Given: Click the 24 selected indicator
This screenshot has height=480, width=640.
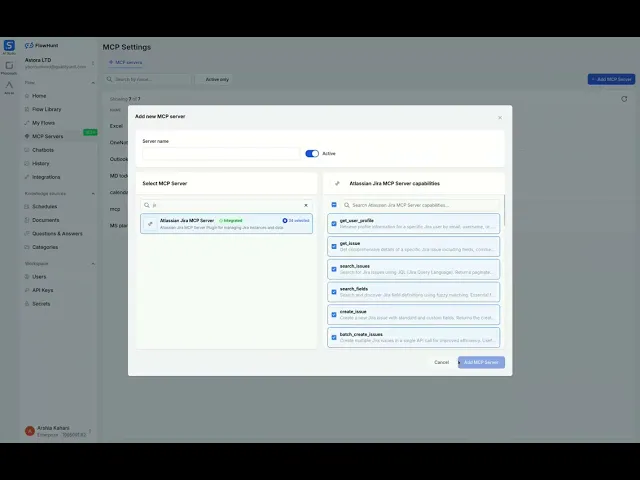Looking at the screenshot, I should 296,220.
